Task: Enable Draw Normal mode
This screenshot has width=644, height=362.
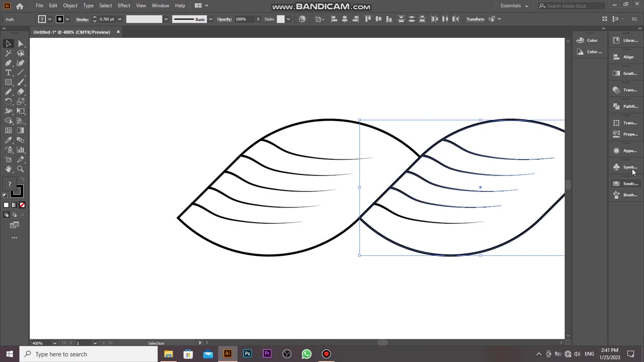Action: coord(6,215)
